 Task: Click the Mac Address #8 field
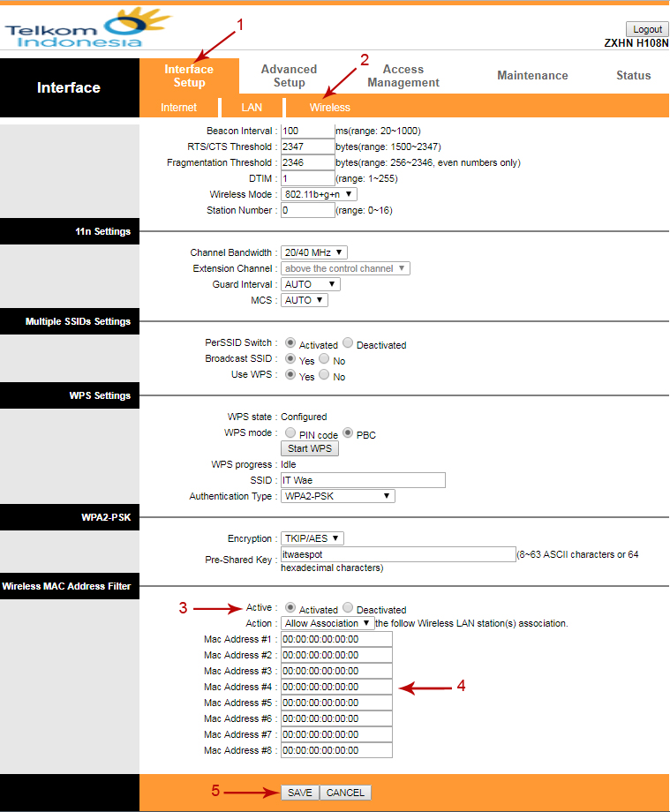(x=336, y=750)
